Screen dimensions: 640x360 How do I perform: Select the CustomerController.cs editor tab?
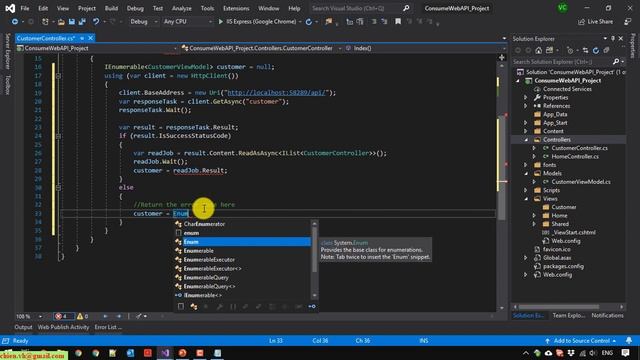(x=46, y=38)
